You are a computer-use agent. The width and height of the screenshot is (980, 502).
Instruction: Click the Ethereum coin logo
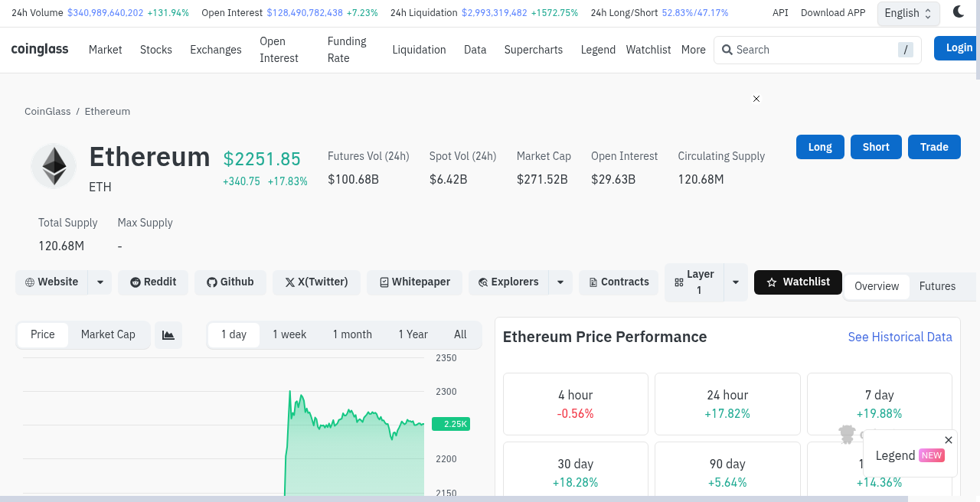54,166
